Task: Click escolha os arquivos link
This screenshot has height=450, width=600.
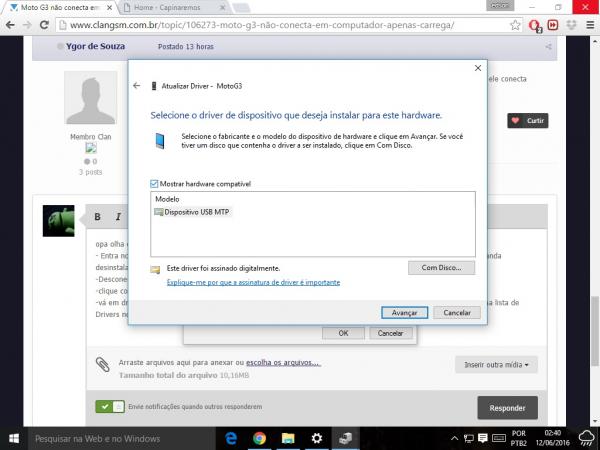Action: pos(283,362)
